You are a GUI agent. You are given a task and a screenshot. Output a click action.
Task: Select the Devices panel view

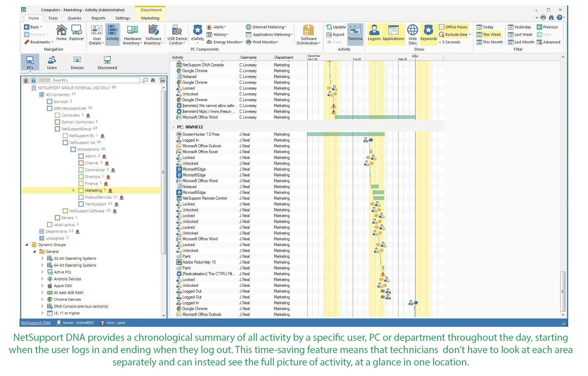77,63
